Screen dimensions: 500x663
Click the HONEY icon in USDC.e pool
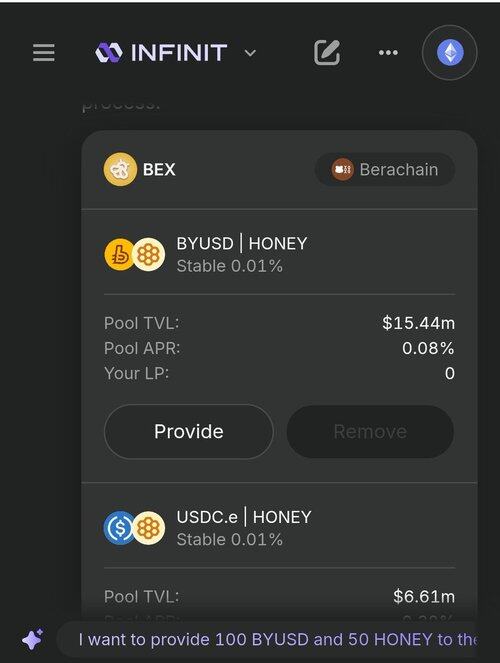148,528
